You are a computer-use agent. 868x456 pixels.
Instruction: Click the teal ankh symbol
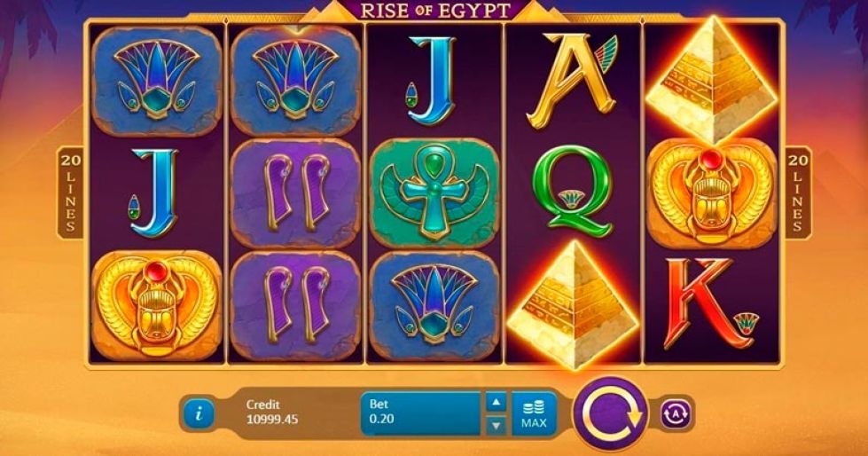pos(434,193)
